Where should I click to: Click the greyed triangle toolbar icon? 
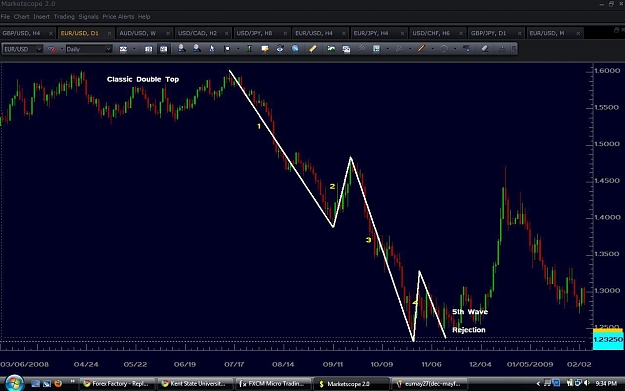[502, 49]
